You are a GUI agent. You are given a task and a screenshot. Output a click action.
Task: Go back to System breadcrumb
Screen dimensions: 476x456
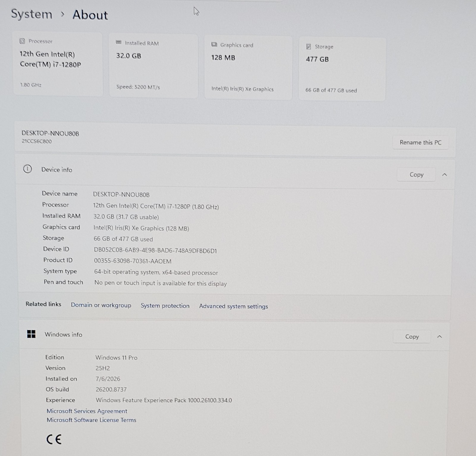click(32, 14)
